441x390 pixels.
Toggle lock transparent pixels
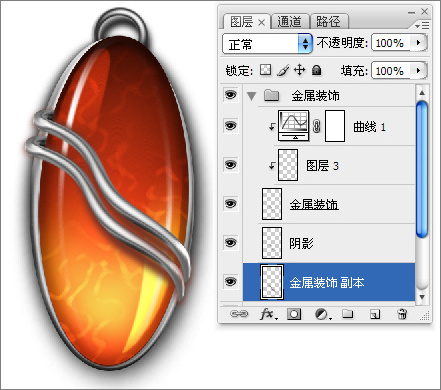[265, 70]
